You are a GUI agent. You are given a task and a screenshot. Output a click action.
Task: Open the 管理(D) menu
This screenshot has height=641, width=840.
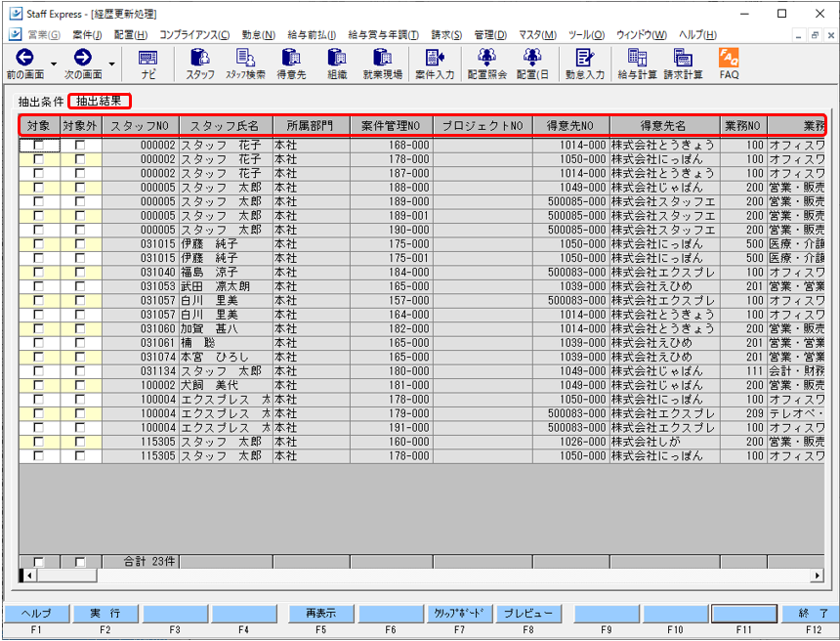pyautogui.click(x=490, y=35)
